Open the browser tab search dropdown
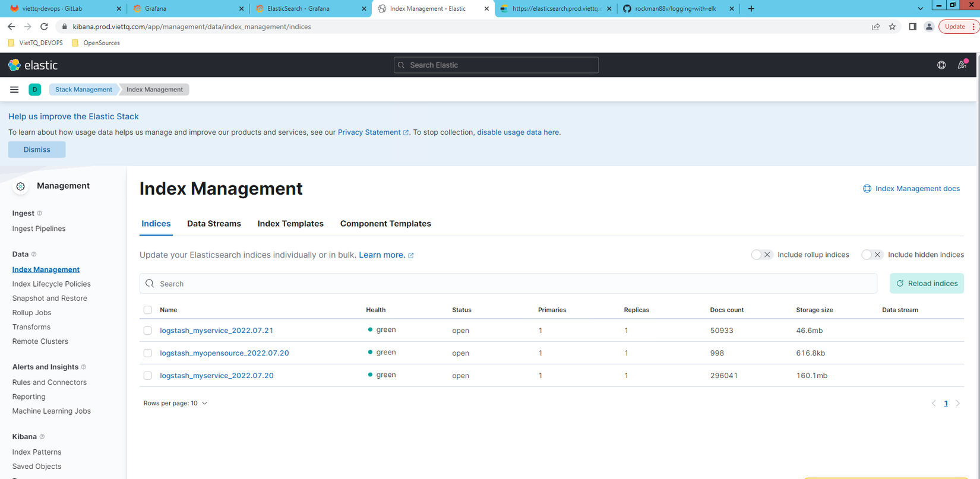 pyautogui.click(x=920, y=8)
